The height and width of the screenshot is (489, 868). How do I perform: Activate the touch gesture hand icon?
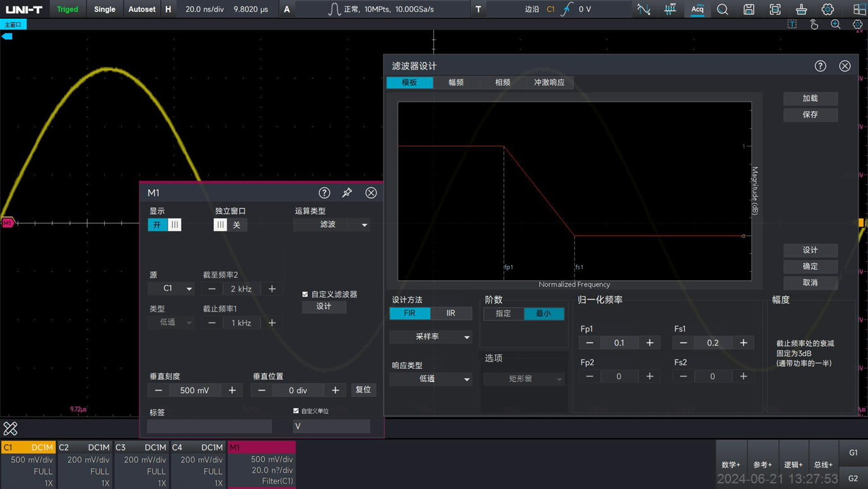click(x=814, y=25)
